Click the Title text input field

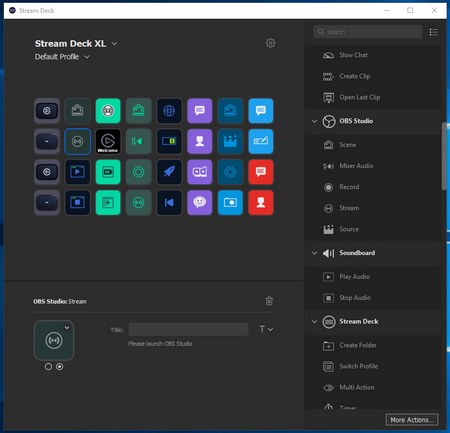pyautogui.click(x=189, y=329)
